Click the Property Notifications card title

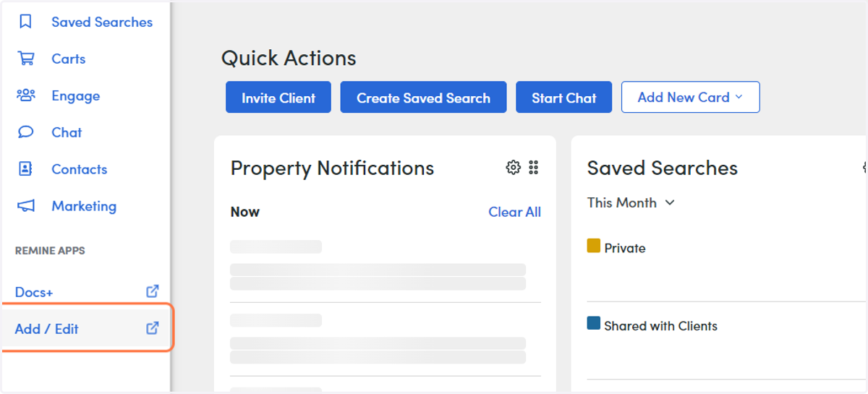[x=332, y=168]
